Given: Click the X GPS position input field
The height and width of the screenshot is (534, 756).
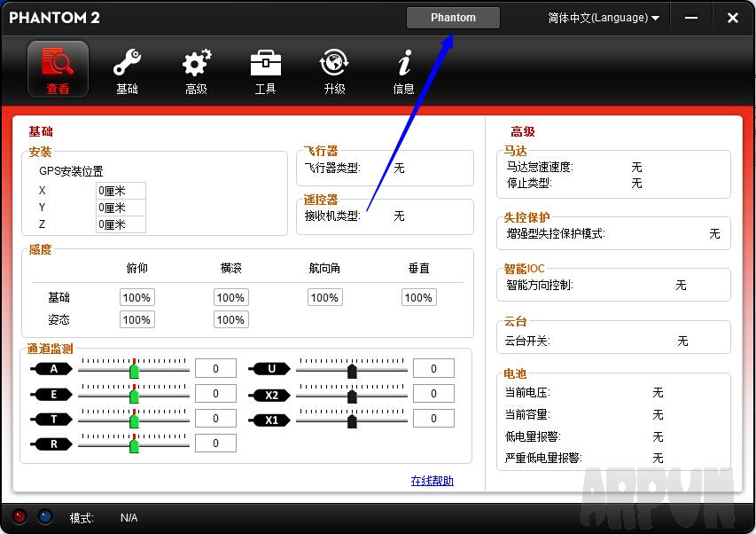Looking at the screenshot, I should click(x=120, y=190).
